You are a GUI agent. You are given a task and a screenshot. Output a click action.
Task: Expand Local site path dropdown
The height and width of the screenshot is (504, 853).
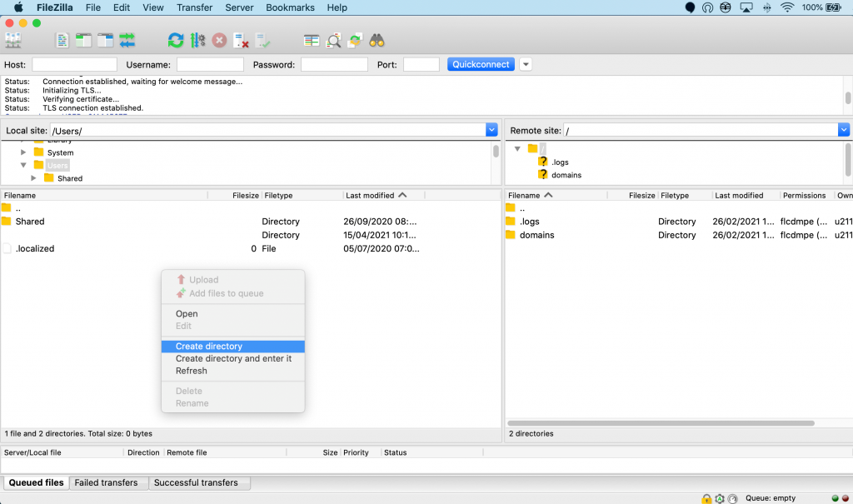point(491,130)
